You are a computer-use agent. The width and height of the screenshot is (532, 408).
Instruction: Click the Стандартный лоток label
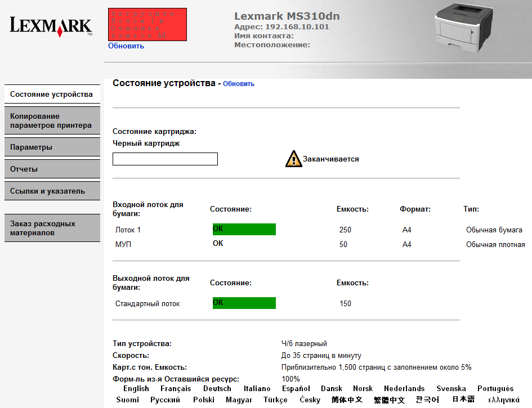[x=147, y=303]
